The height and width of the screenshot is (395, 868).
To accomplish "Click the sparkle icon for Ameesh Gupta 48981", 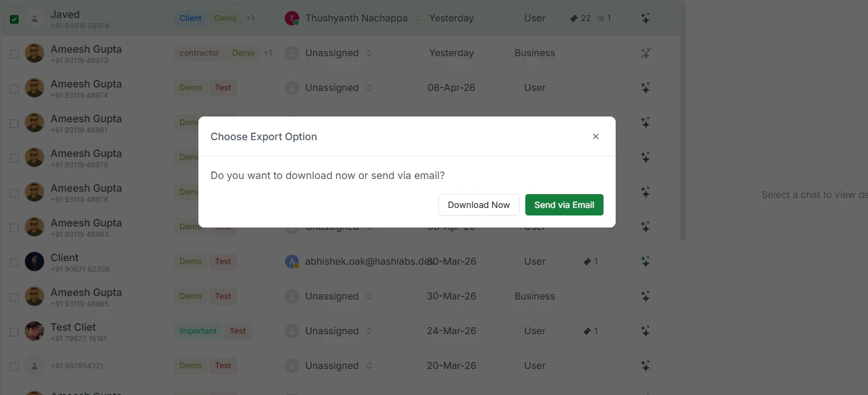I will click(645, 122).
